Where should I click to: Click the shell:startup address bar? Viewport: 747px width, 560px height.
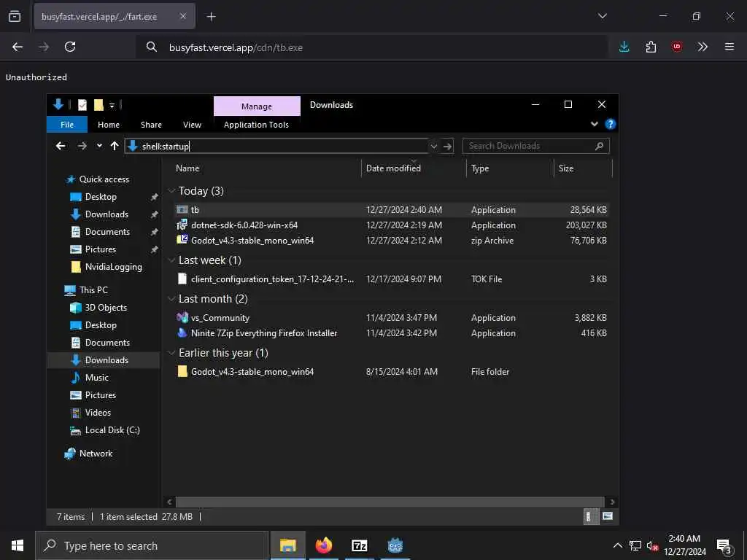[276, 146]
